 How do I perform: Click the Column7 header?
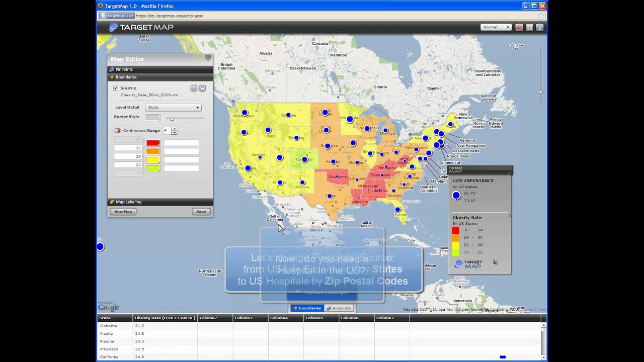392,318
